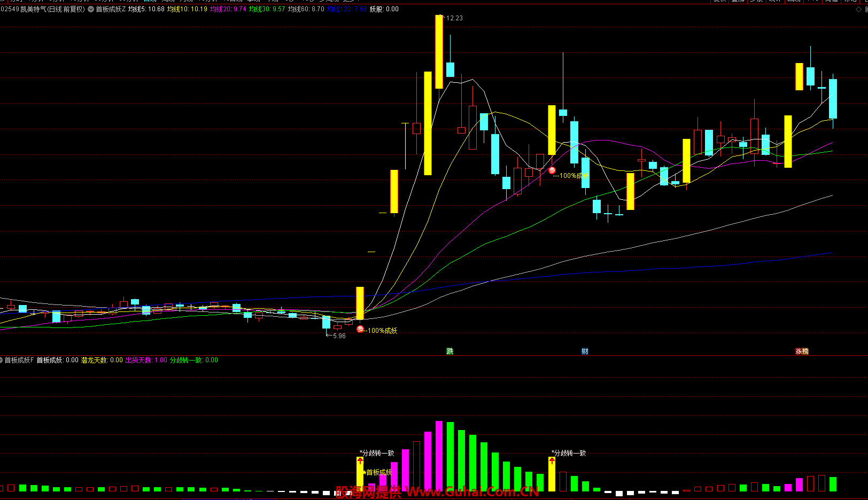The height and width of the screenshot is (500, 868).
Task: Click the tallest yellow candle at peak
Action: (439, 52)
